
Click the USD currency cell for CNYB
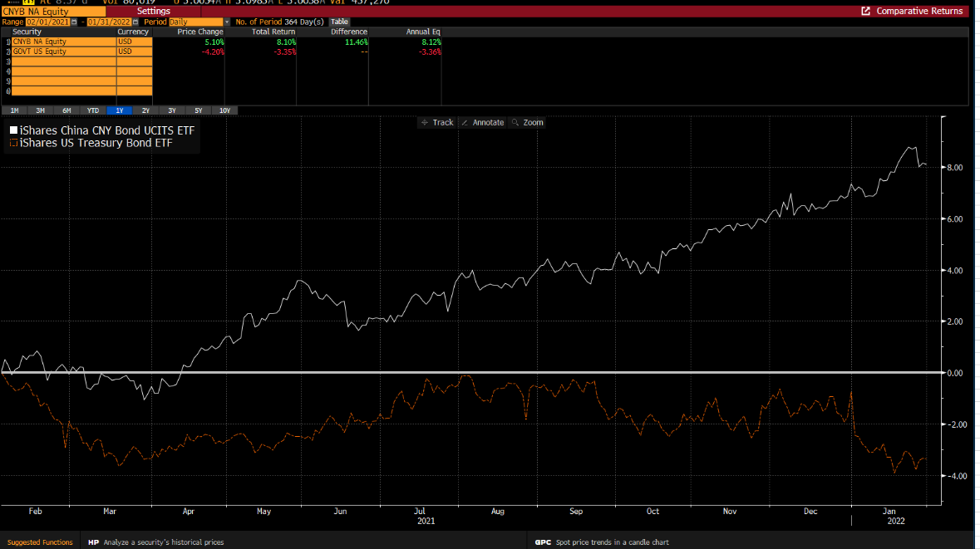tap(135, 42)
